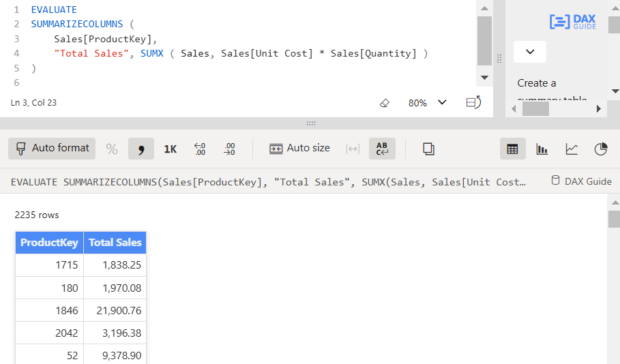Screen dimensions: 620x364
Task: Click SUMMARIZECOLUMNS in the editor
Action: pyautogui.click(x=77, y=24)
